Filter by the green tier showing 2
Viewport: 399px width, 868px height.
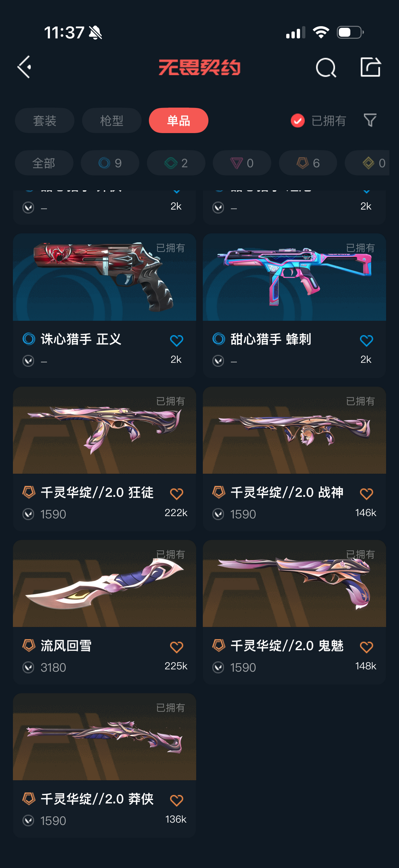click(176, 163)
